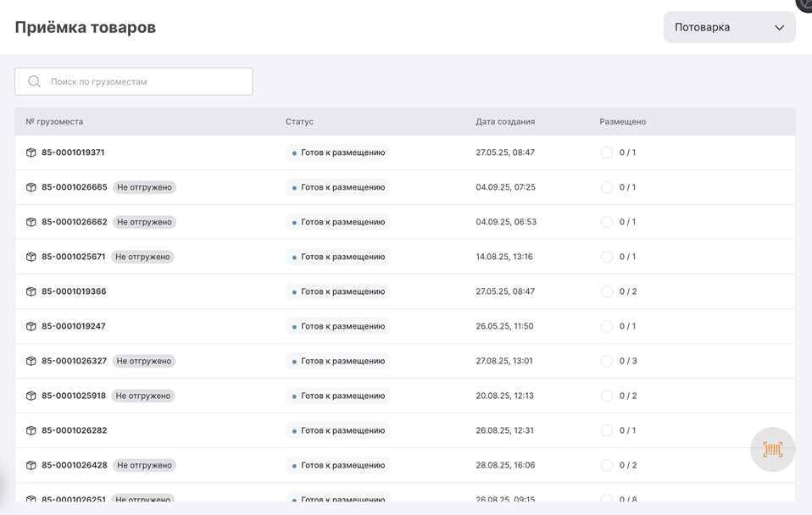Click the Не отгружено badge on 85-0001025918
This screenshot has height=515, width=812.
point(143,396)
